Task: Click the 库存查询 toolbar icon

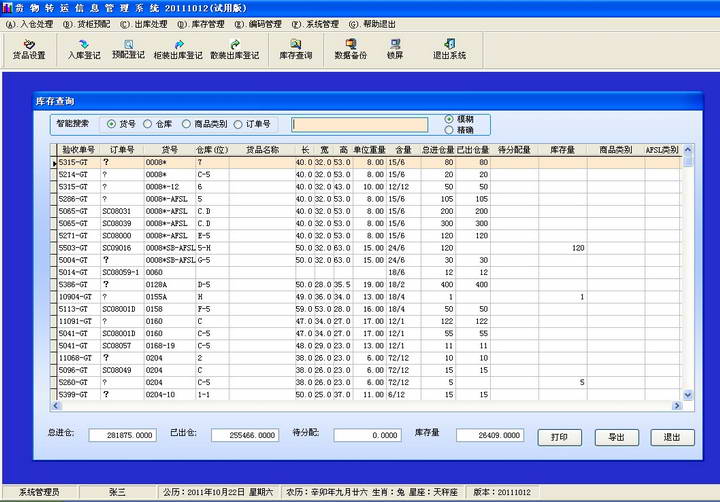Action: click(x=296, y=50)
